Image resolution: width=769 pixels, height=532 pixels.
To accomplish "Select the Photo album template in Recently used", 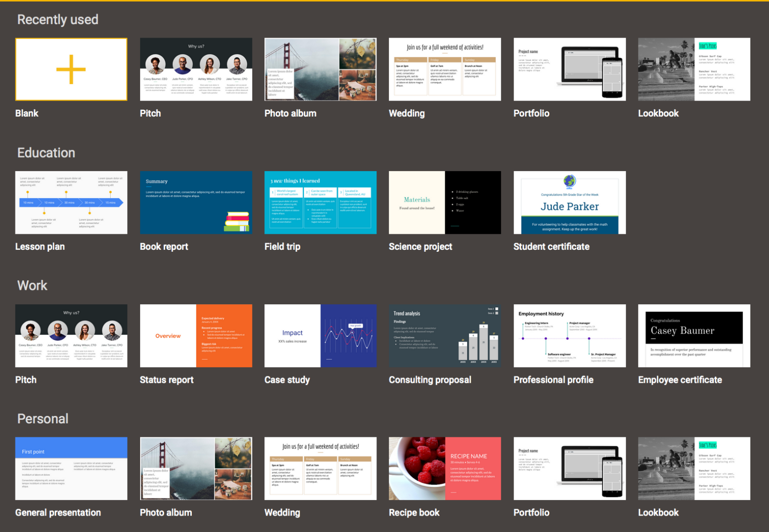I will pyautogui.click(x=320, y=69).
